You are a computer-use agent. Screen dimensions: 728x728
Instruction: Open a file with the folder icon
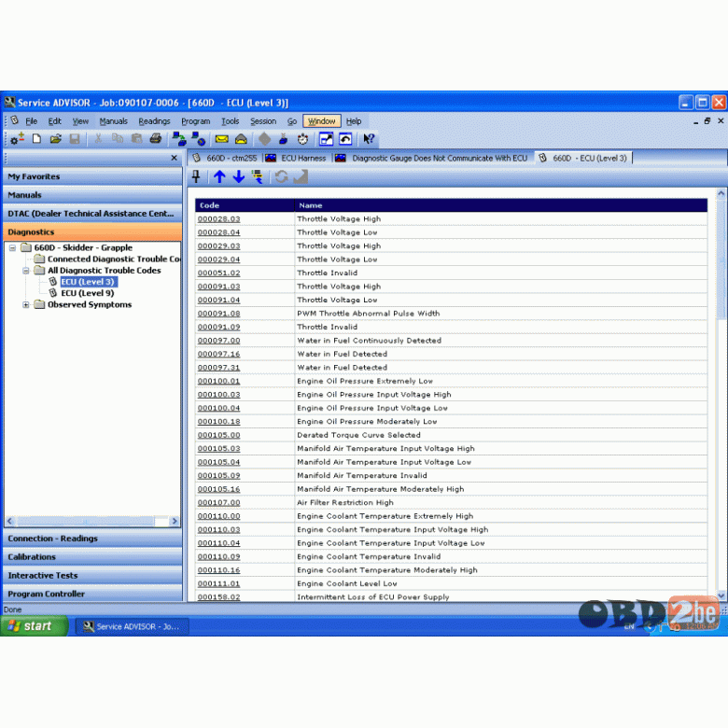[x=56, y=138]
